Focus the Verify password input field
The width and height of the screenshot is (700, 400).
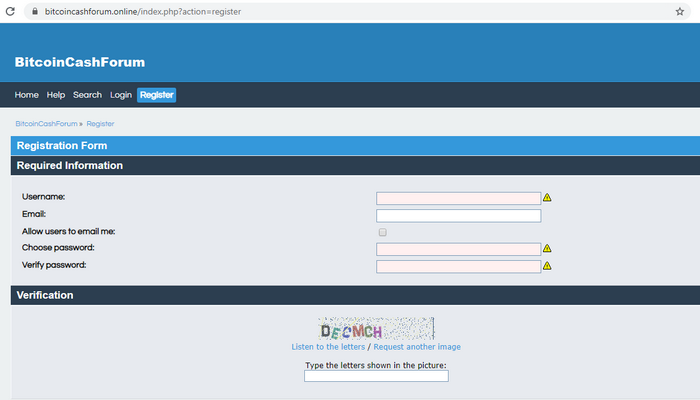click(458, 267)
